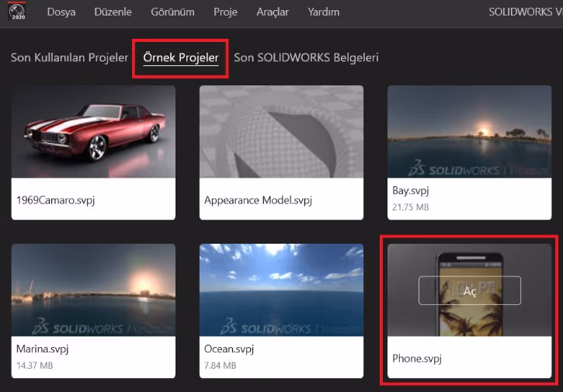Select the Bay.svpj file name

[x=410, y=190]
